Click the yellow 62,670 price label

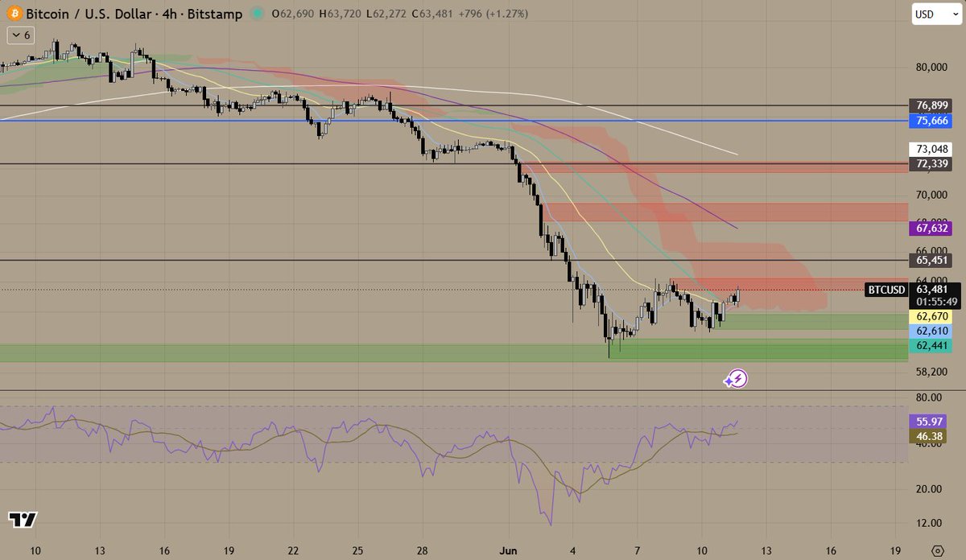point(930,317)
